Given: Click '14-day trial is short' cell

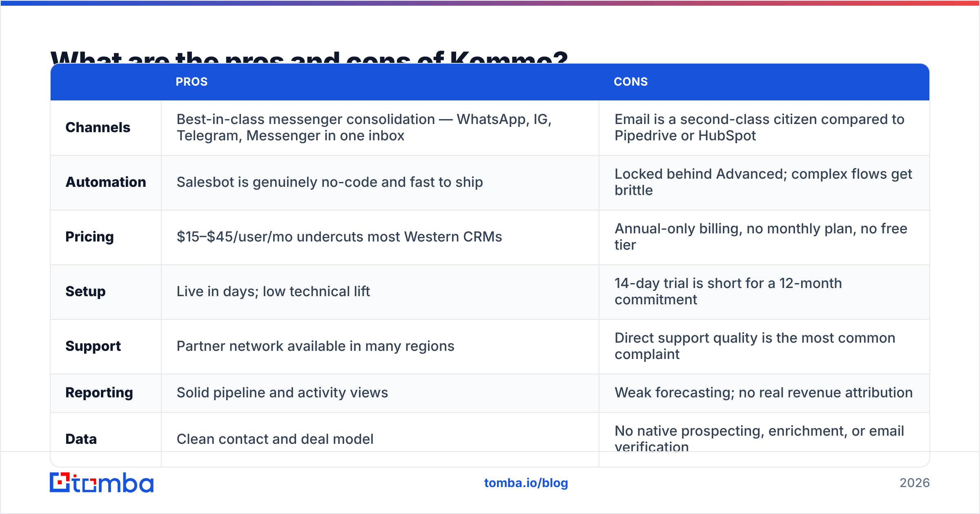Looking at the screenshot, I should 764,292.
